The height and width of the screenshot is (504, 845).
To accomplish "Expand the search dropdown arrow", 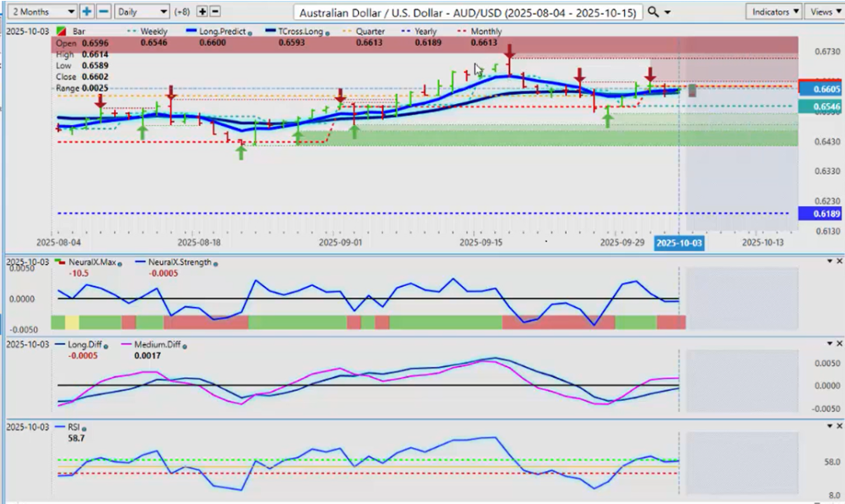I will point(667,12).
